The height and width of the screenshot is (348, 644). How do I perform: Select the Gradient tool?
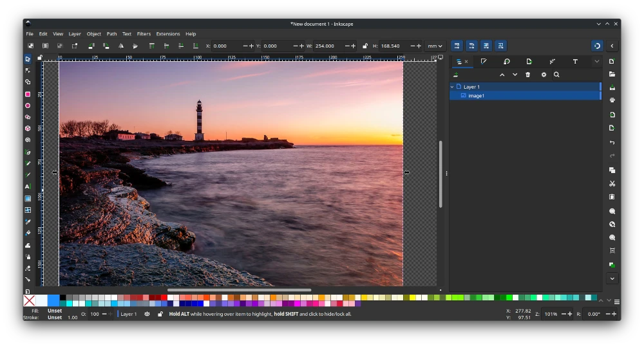click(x=28, y=199)
